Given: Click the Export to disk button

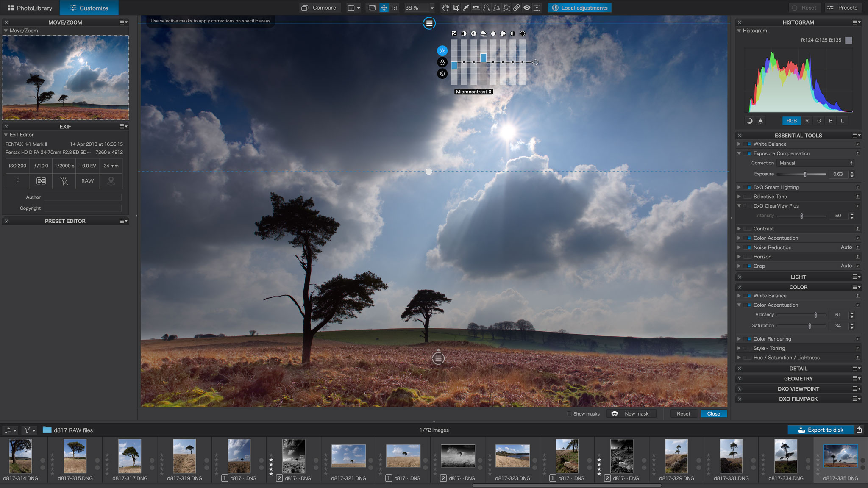Looking at the screenshot, I should [819, 430].
